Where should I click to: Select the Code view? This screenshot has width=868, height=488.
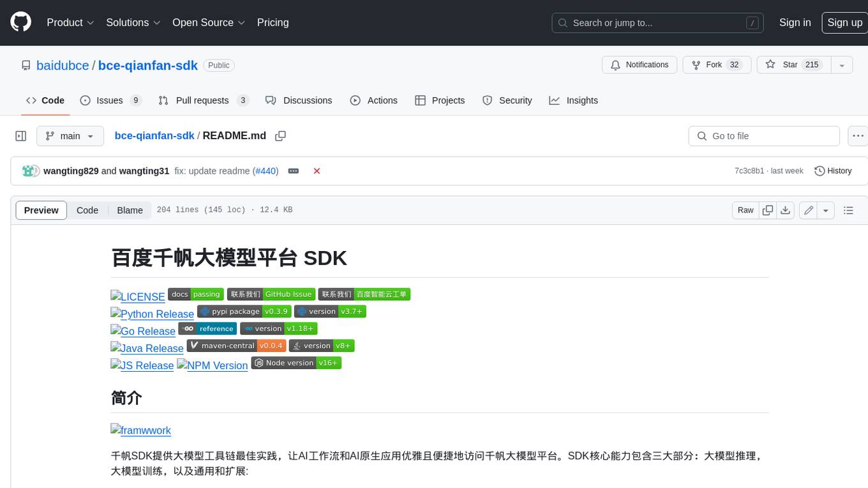pos(87,210)
